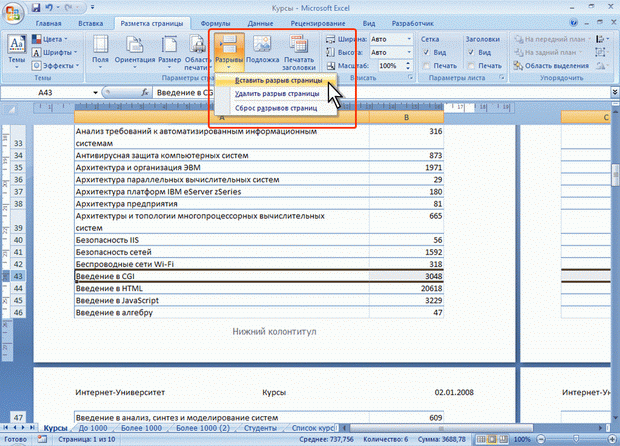Select cell Введение в HTML

click(222, 288)
